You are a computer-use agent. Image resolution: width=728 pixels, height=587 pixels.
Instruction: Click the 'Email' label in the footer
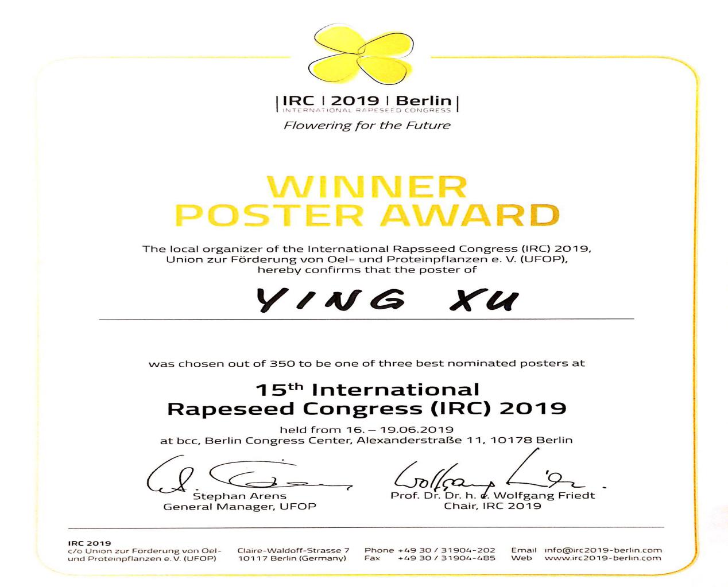(x=524, y=550)
